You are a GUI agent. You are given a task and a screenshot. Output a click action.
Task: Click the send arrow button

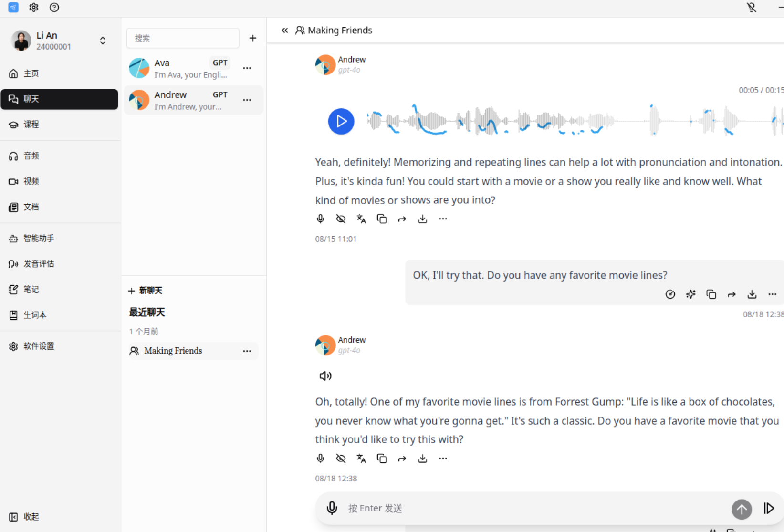(742, 509)
